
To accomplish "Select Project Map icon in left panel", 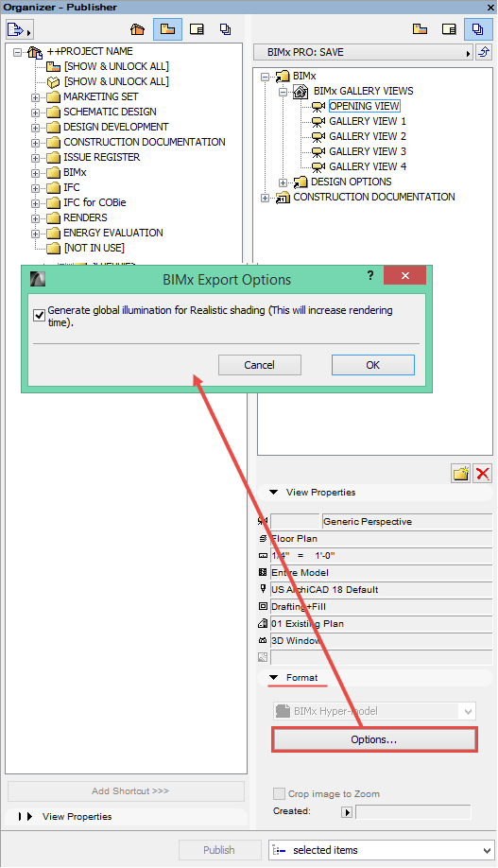I will tap(137, 29).
